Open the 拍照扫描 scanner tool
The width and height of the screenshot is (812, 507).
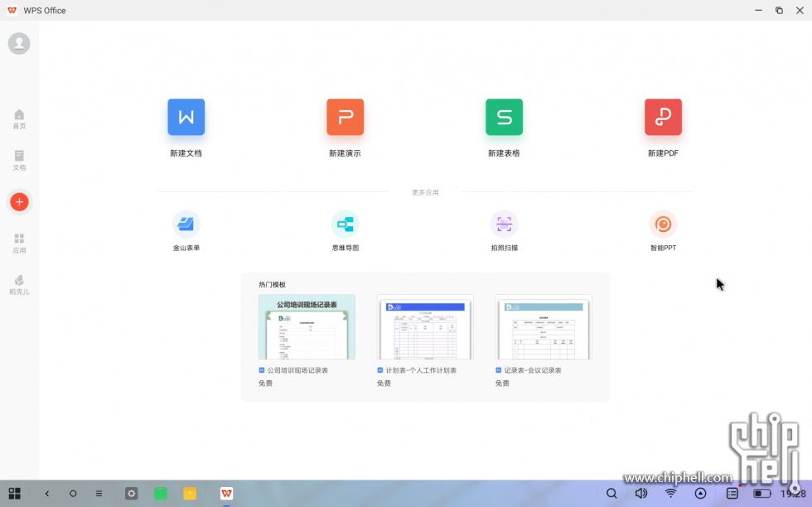[504, 225]
